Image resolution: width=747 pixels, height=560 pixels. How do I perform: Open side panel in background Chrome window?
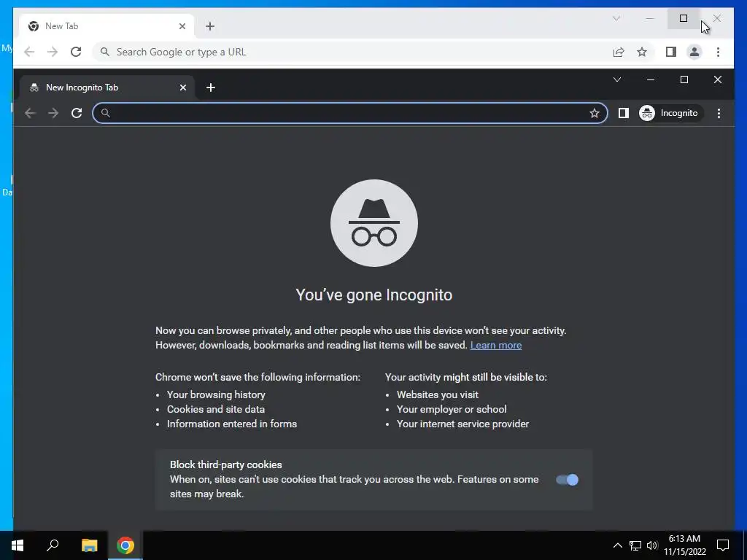coord(671,52)
